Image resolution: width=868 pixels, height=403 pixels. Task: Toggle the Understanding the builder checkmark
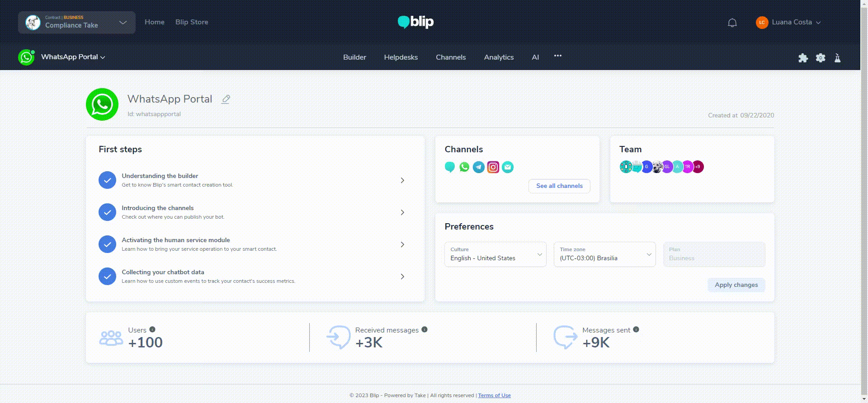click(107, 180)
